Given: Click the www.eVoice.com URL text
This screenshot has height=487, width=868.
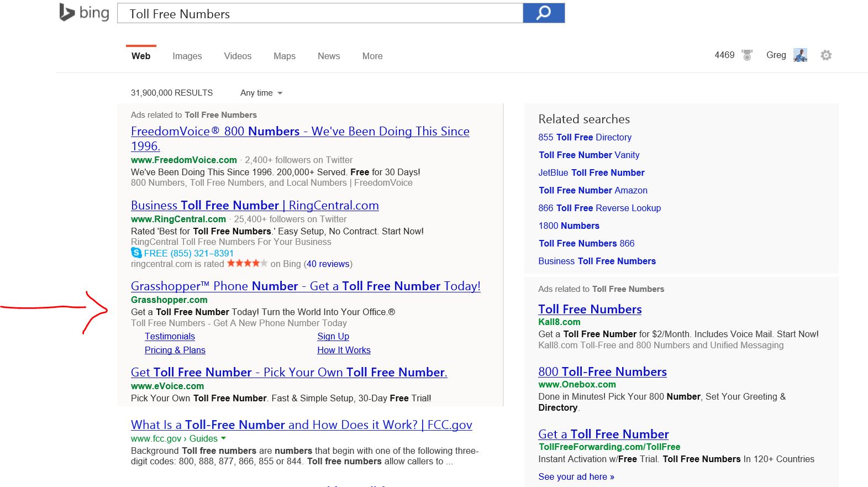Looking at the screenshot, I should tap(167, 386).
